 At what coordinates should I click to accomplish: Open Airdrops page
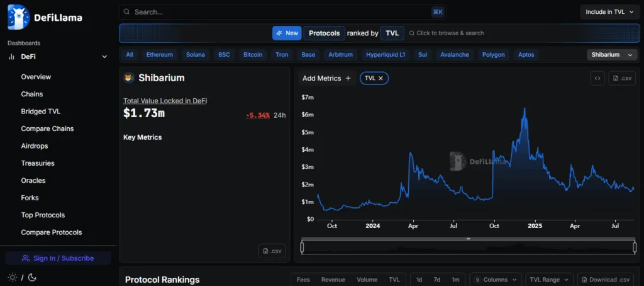click(x=35, y=146)
